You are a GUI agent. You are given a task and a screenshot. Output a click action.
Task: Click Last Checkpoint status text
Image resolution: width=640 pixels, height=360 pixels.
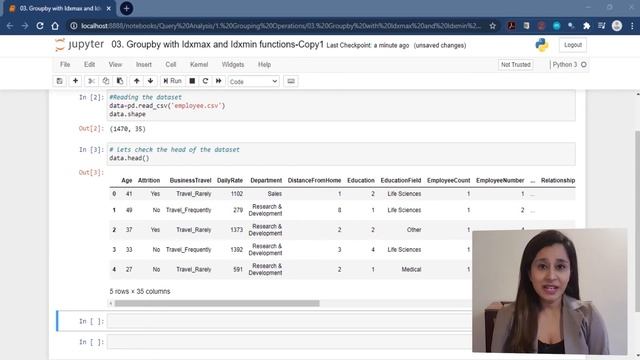click(x=367, y=45)
